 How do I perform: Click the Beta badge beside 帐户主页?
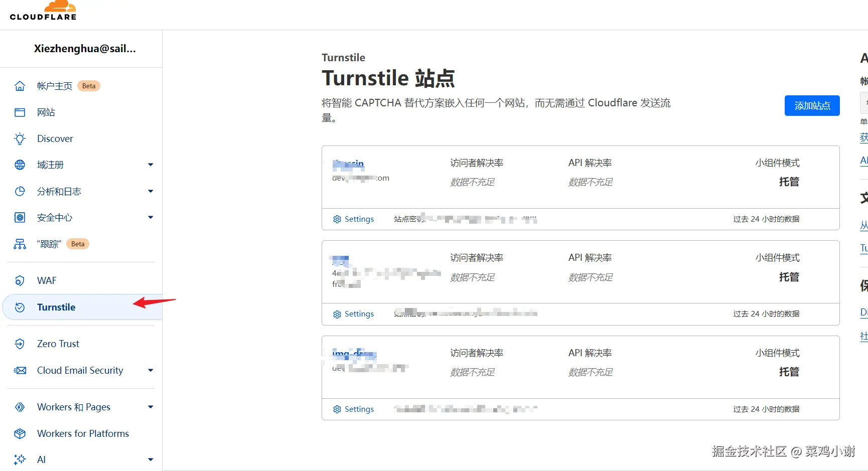click(89, 86)
